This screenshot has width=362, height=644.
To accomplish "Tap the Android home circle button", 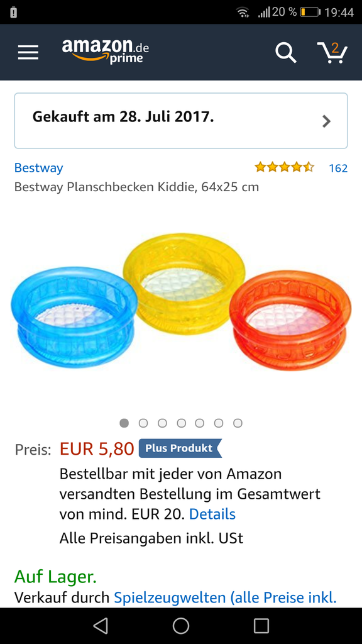I will pyautogui.click(x=181, y=626).
